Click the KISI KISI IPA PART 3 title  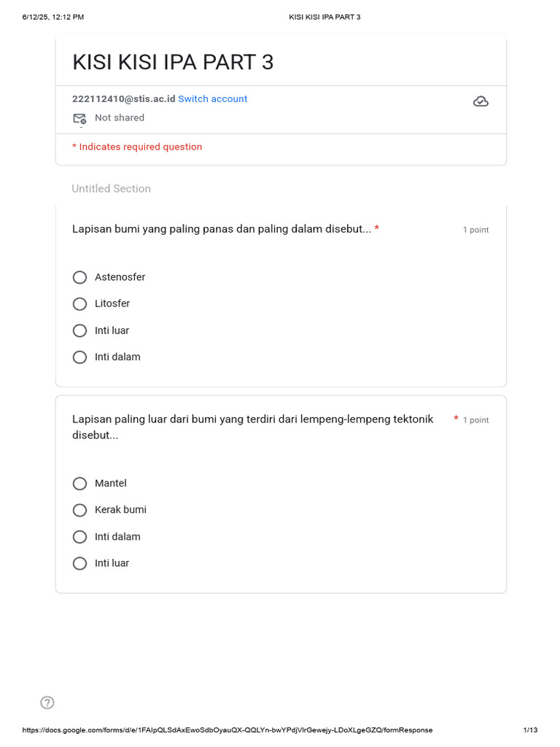(173, 63)
